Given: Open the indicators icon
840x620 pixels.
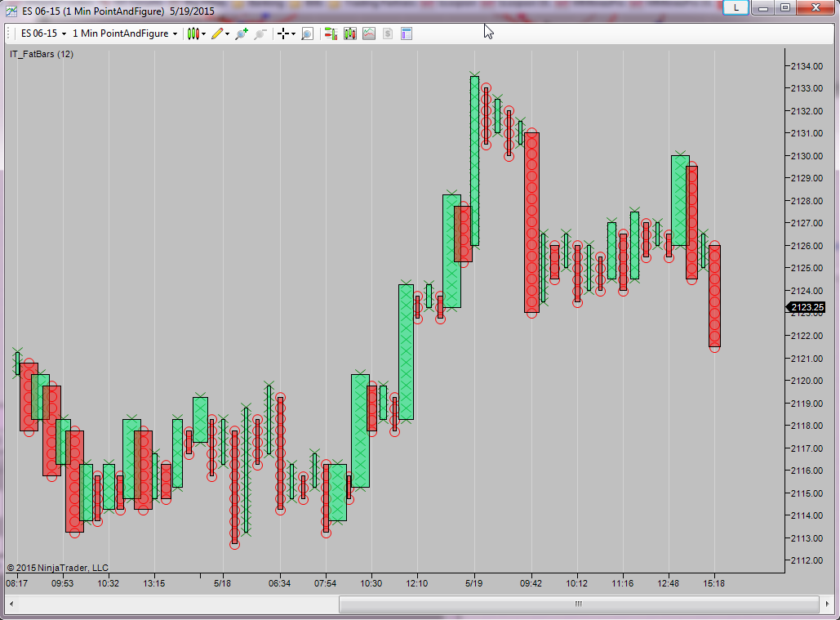Looking at the screenshot, I should pos(369,33).
